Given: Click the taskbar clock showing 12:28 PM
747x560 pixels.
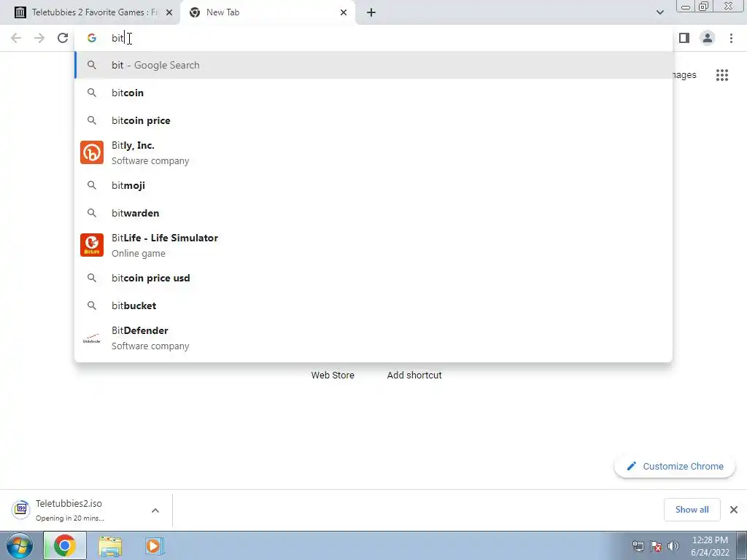Looking at the screenshot, I should [710, 546].
